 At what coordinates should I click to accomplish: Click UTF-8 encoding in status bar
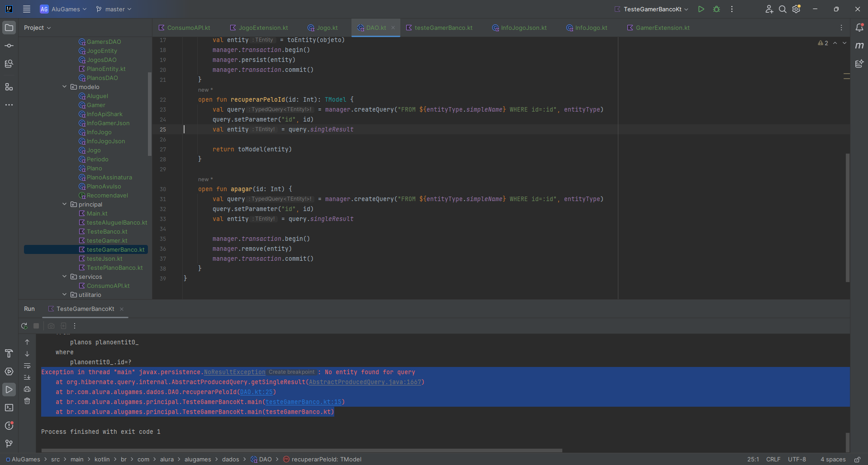[x=797, y=459]
